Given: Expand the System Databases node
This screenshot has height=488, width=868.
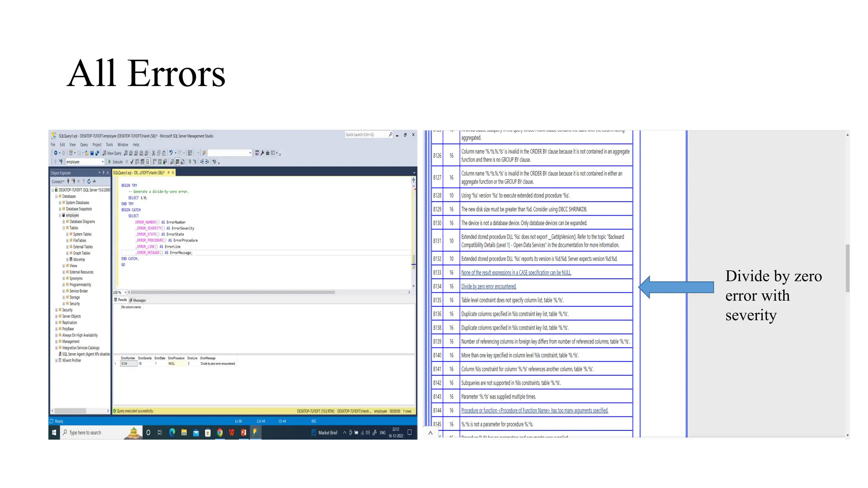Looking at the screenshot, I should point(60,203).
